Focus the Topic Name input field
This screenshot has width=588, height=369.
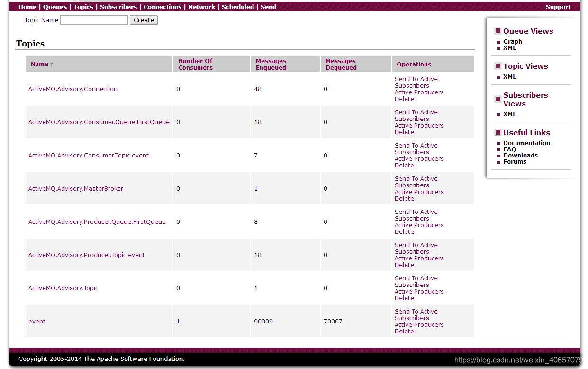coord(94,20)
